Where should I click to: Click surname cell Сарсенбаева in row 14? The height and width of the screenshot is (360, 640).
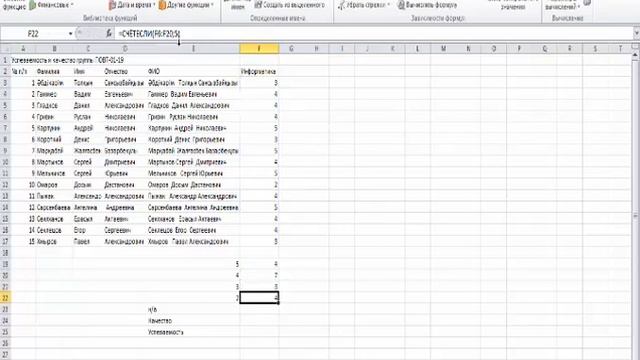pyautogui.click(x=54, y=207)
